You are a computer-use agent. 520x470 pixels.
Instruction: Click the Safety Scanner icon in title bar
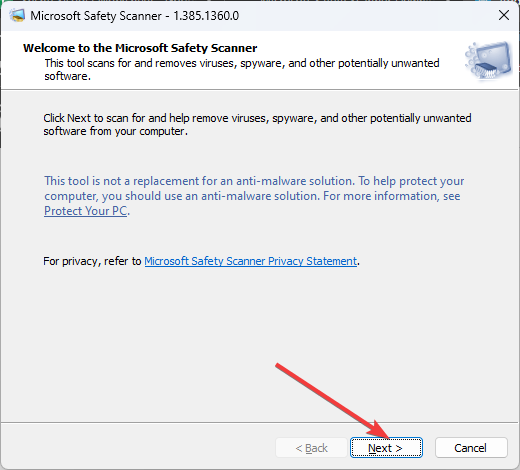(x=17, y=16)
